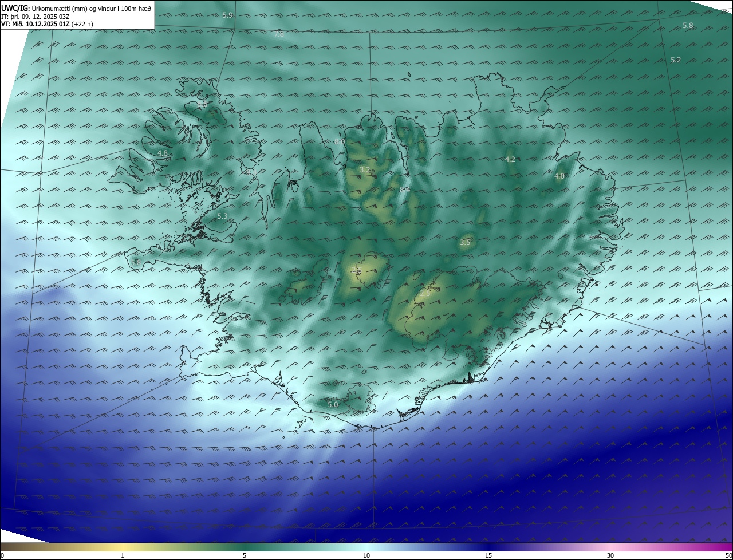The width and height of the screenshot is (733, 560).
Task: Click the 10 tick on the color scale
Action: [x=366, y=556]
